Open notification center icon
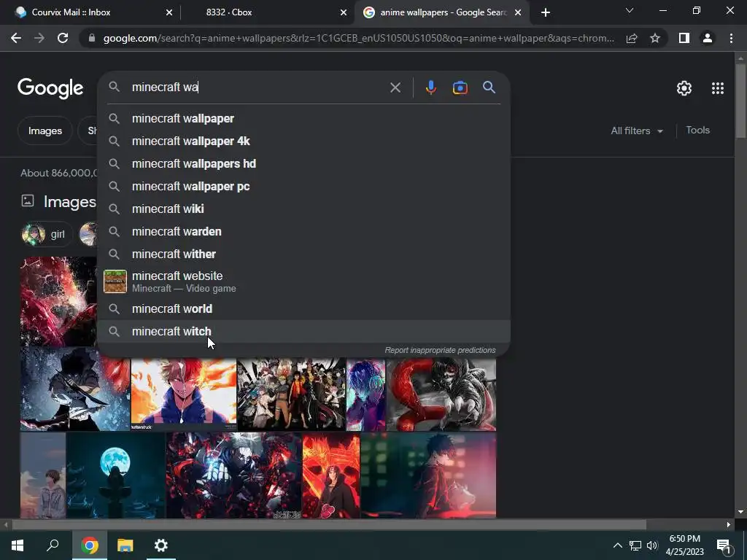747x560 pixels. click(x=724, y=545)
